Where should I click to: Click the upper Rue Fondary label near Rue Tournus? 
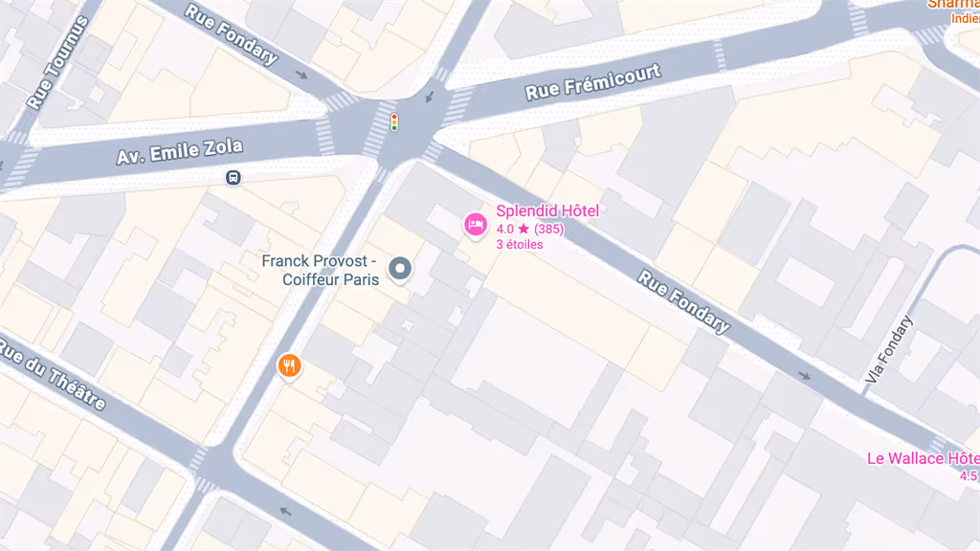[232, 34]
